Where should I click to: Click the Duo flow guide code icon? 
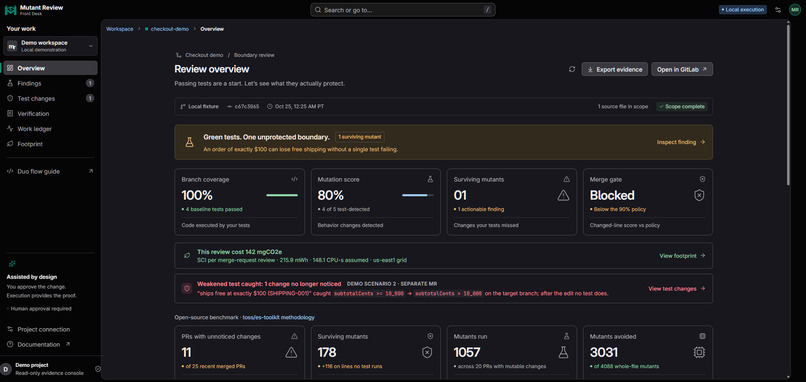(x=10, y=171)
